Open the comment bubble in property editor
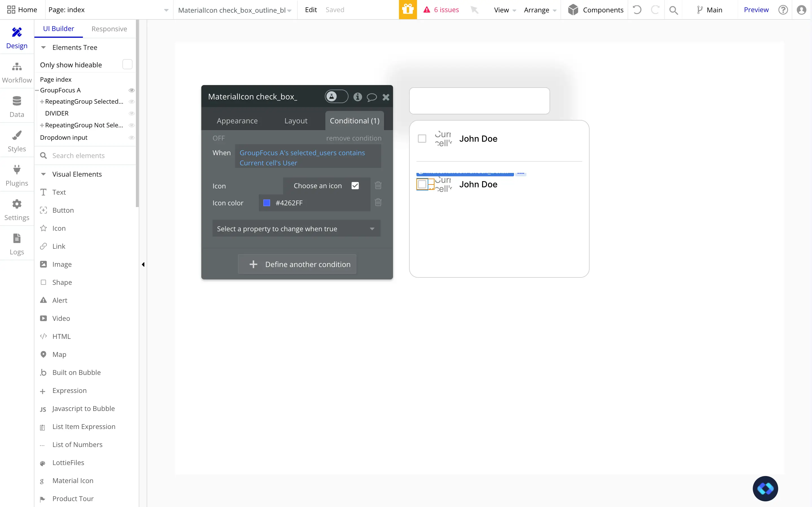Screen dimensions: 812x507 pyautogui.click(x=371, y=97)
